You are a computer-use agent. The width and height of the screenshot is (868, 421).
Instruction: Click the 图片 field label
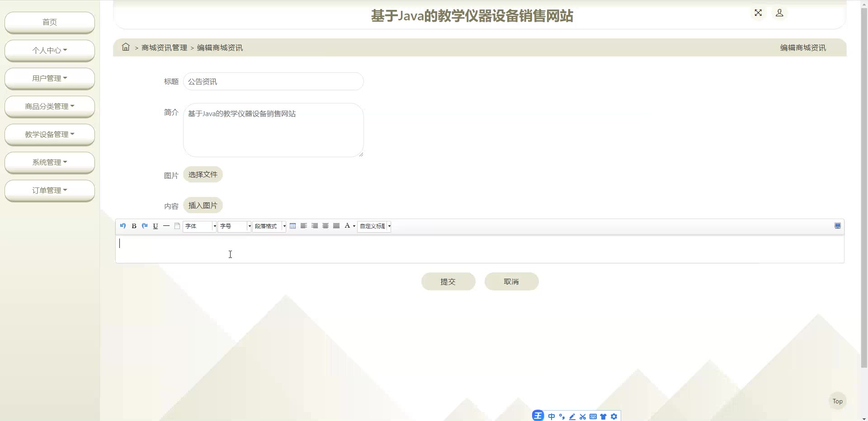pyautogui.click(x=171, y=175)
